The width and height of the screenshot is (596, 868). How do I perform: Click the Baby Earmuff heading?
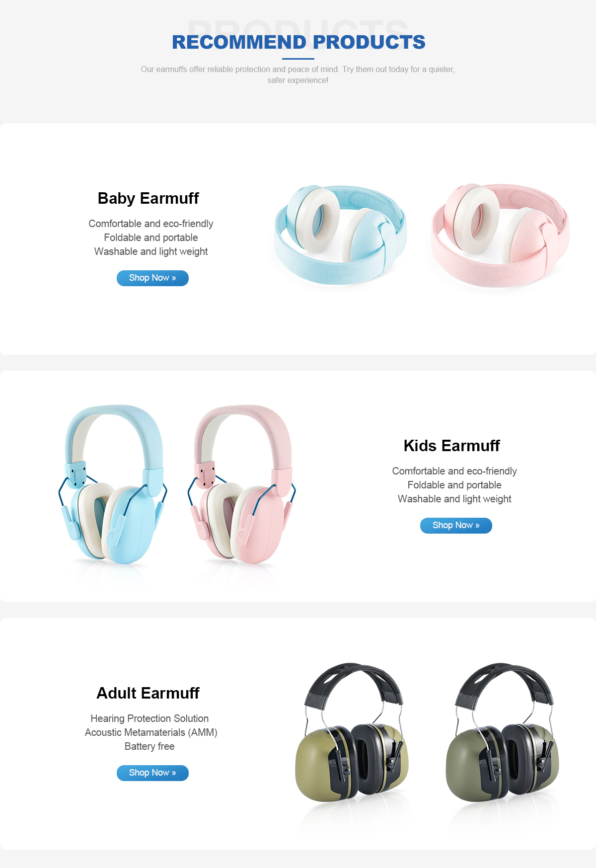tap(148, 198)
